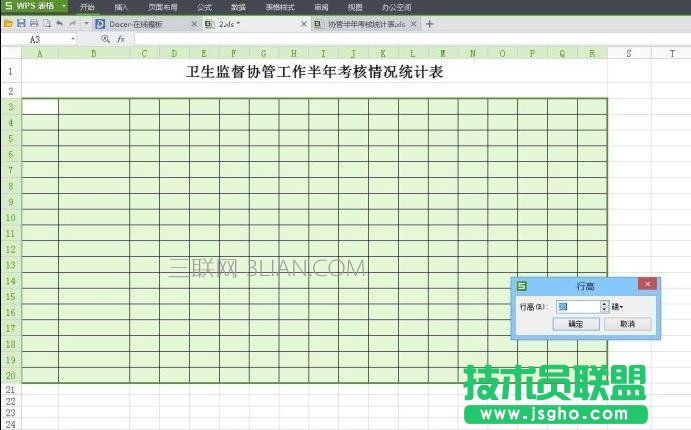Switch to the 视图 ribbon tab

[355, 7]
